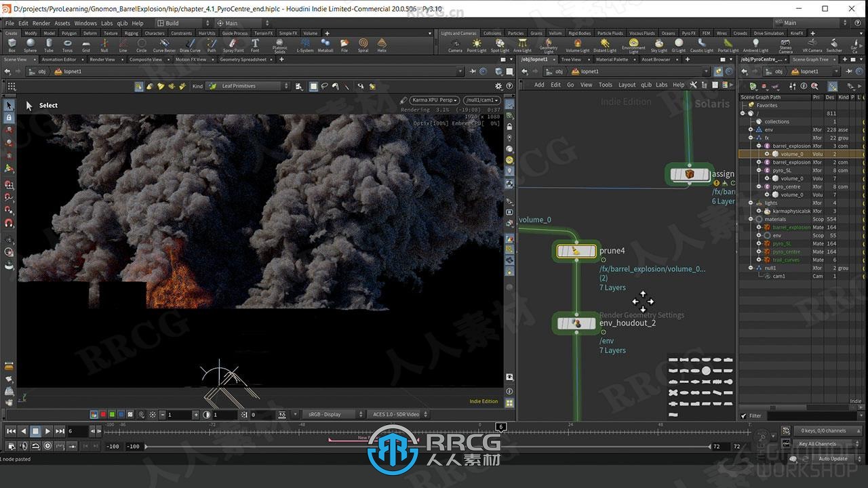Open the Render menu

click(x=41, y=23)
